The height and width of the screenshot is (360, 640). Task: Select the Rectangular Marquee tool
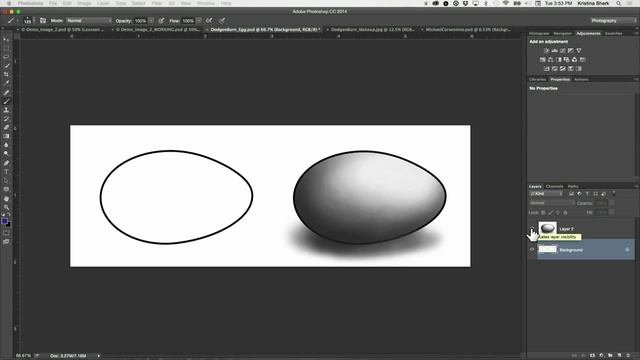tap(6, 48)
